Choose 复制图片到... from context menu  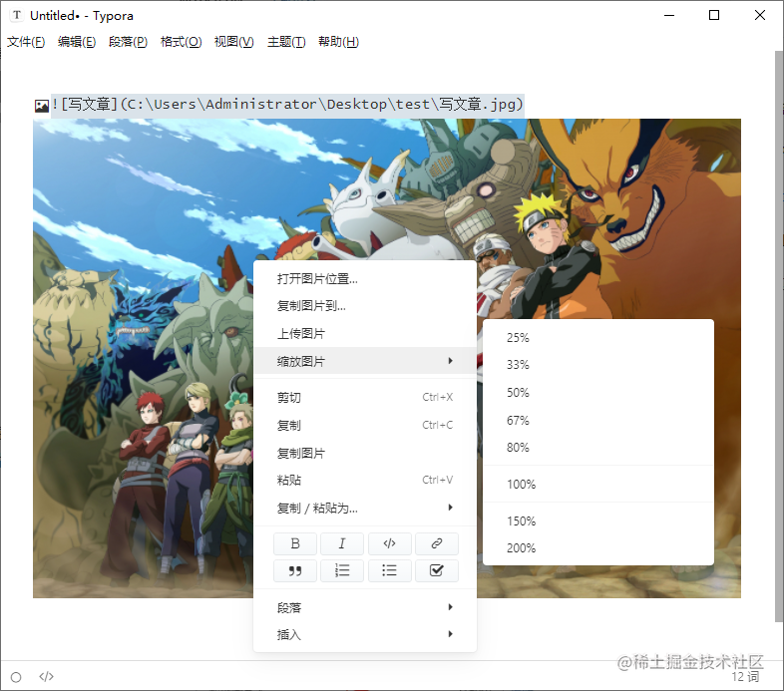(365, 306)
